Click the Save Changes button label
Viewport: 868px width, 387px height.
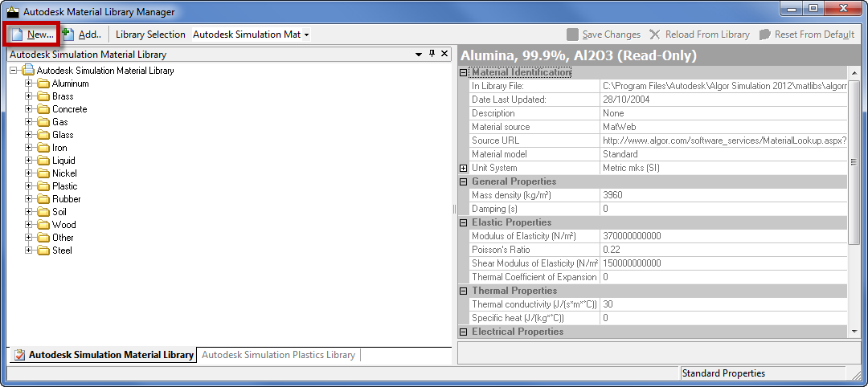pos(611,35)
